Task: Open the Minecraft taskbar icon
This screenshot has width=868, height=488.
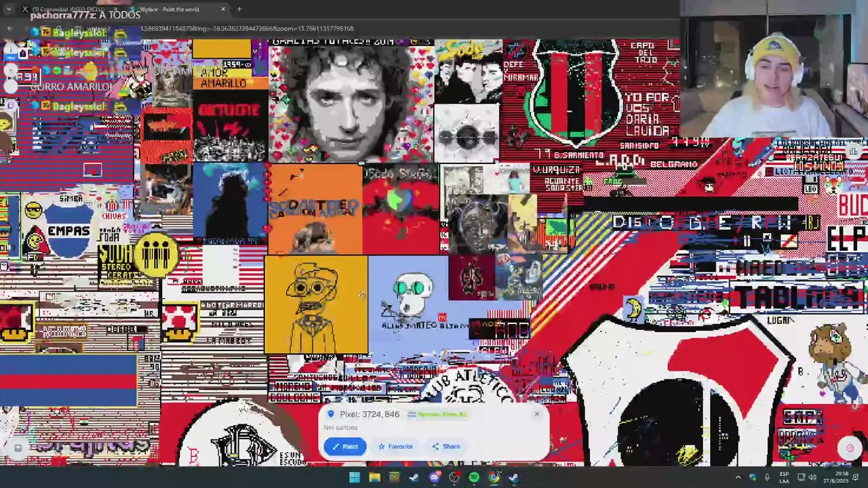Action: pyautogui.click(x=394, y=477)
